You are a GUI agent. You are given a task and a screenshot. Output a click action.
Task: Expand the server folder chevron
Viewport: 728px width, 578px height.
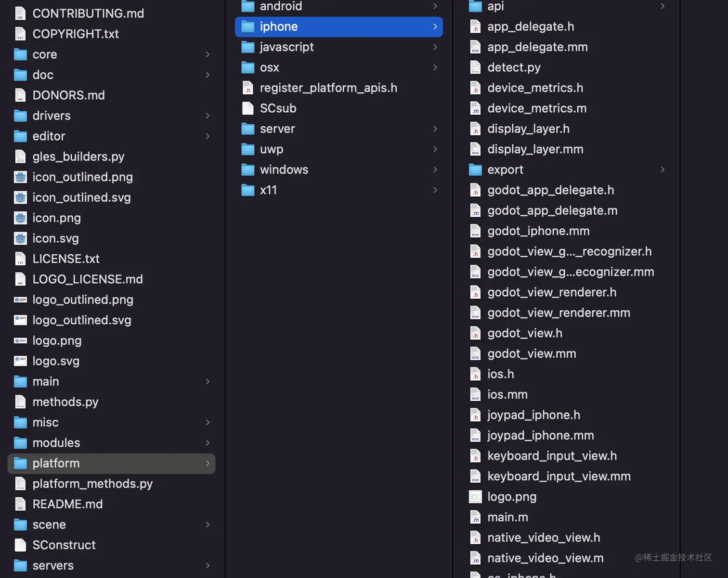click(435, 129)
